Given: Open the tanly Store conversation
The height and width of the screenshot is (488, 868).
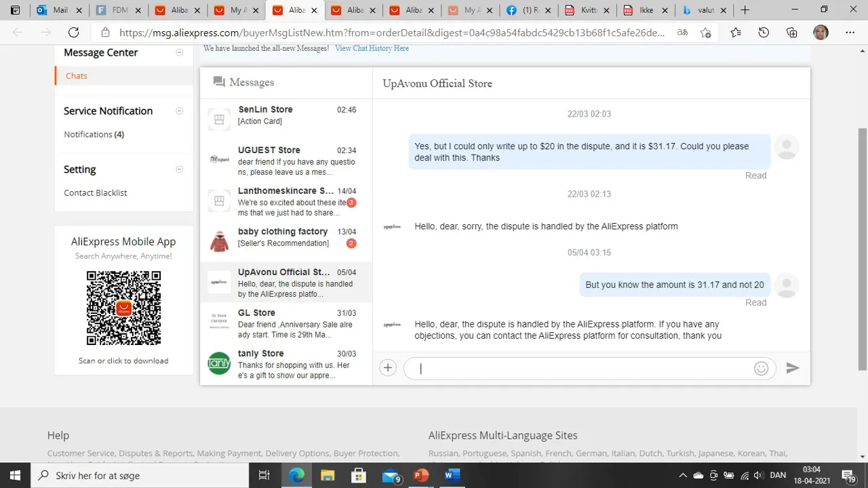Looking at the screenshot, I should click(x=286, y=363).
